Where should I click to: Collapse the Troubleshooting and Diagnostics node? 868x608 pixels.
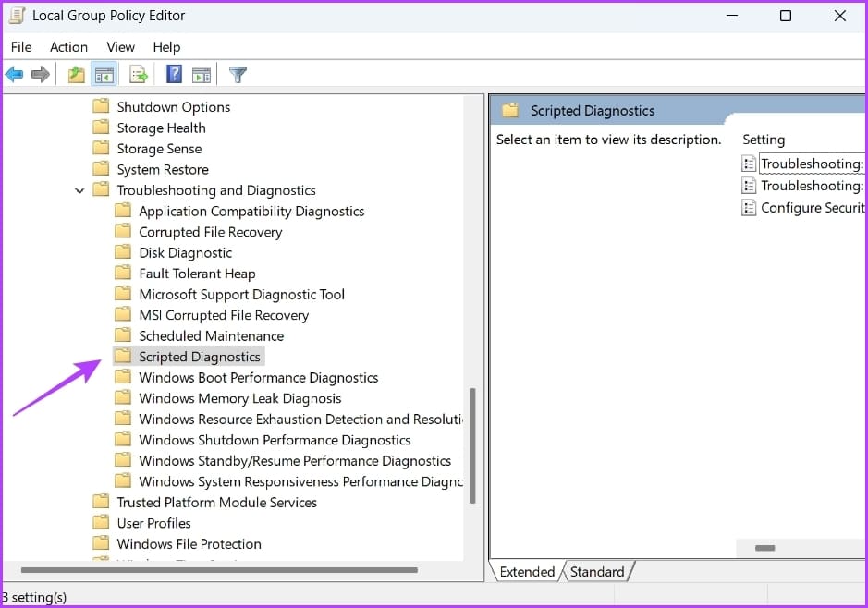coord(79,190)
